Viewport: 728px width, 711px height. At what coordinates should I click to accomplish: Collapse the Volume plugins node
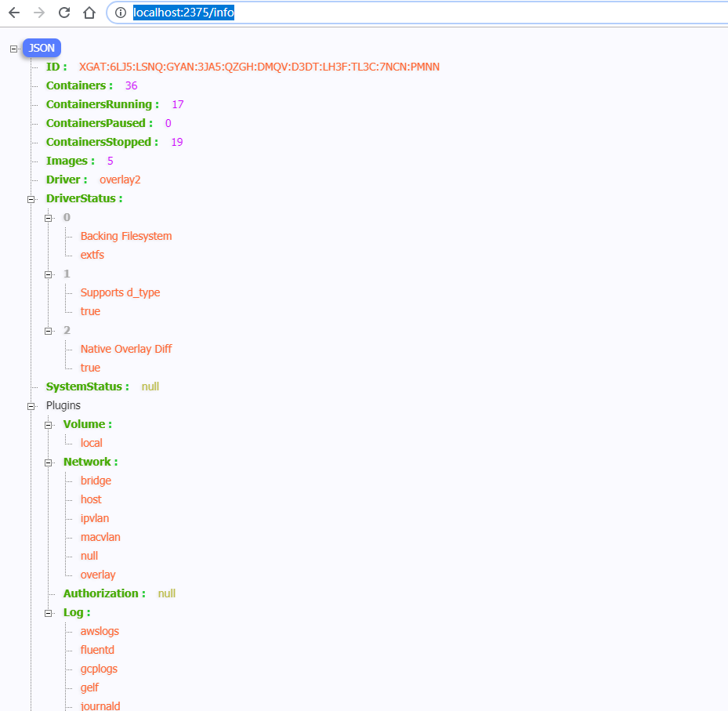[49, 424]
